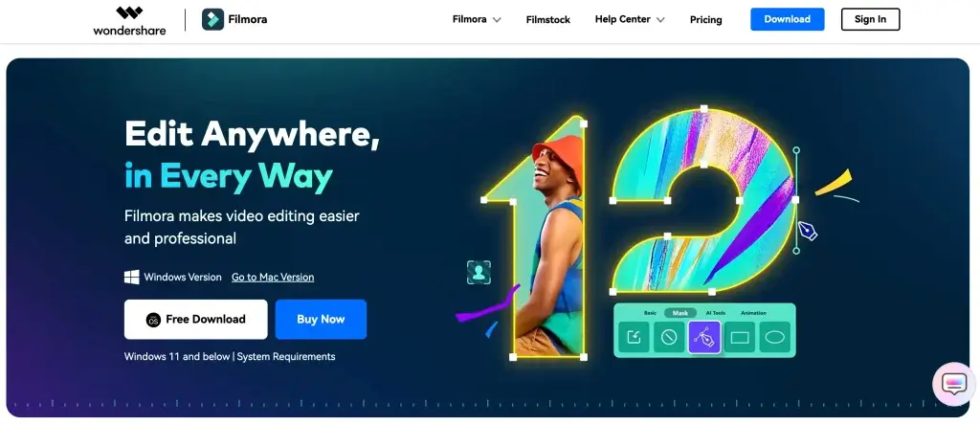The width and height of the screenshot is (980, 425).
Task: Click the Sign In button
Action: click(x=871, y=19)
